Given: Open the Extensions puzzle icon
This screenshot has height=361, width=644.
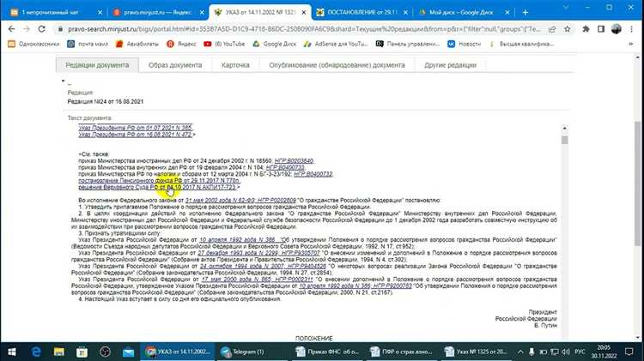Looking at the screenshot, I should point(586,29).
